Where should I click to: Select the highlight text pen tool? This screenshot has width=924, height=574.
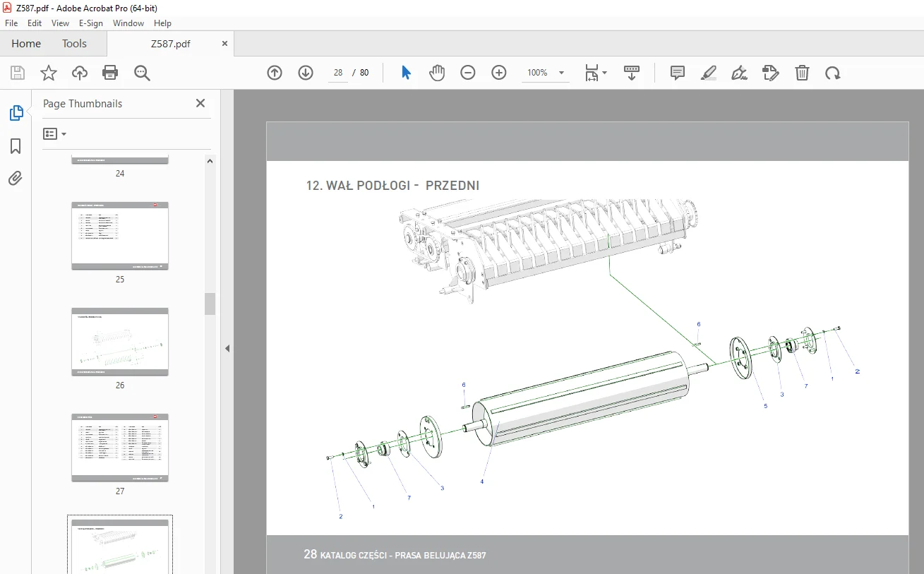click(709, 73)
